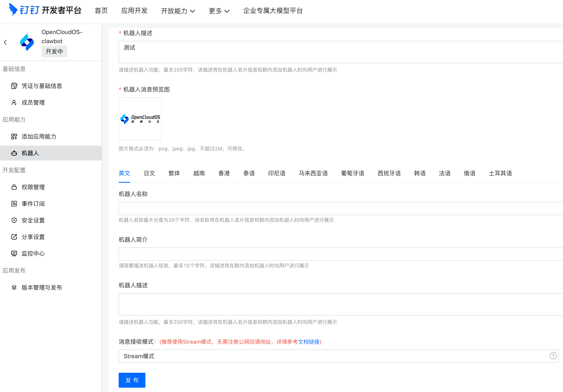
Task: Expand the 开放能力 dropdown menu
Action: pyautogui.click(x=178, y=11)
